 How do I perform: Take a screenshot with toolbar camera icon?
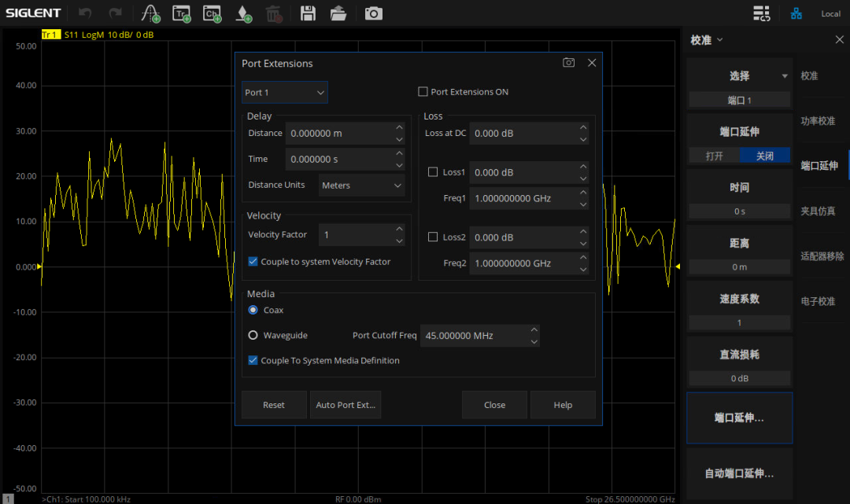tap(373, 13)
